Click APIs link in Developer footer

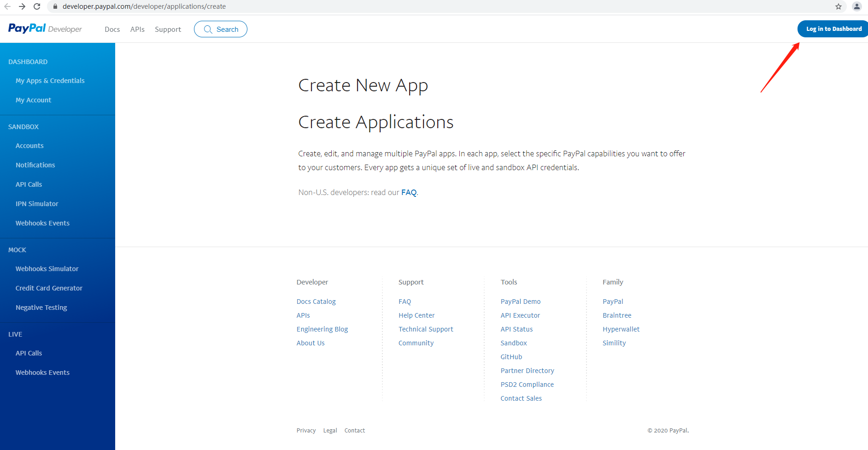click(303, 315)
